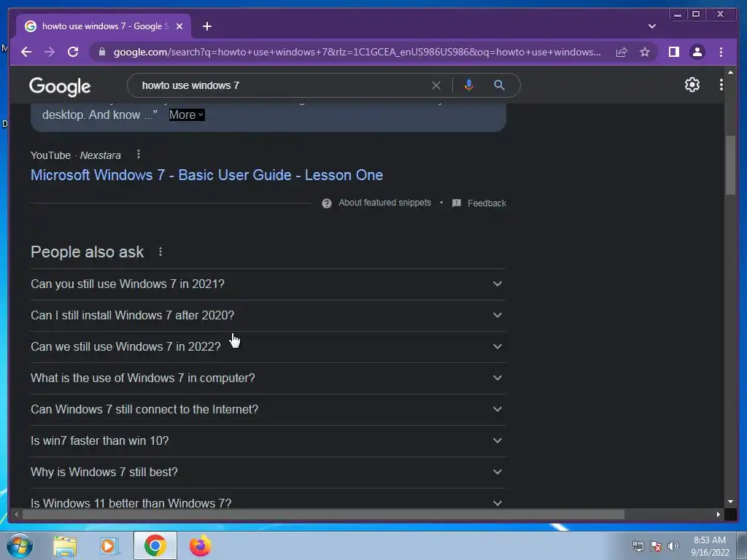
Task: Open the Chrome profile avatar
Action: pos(697,52)
